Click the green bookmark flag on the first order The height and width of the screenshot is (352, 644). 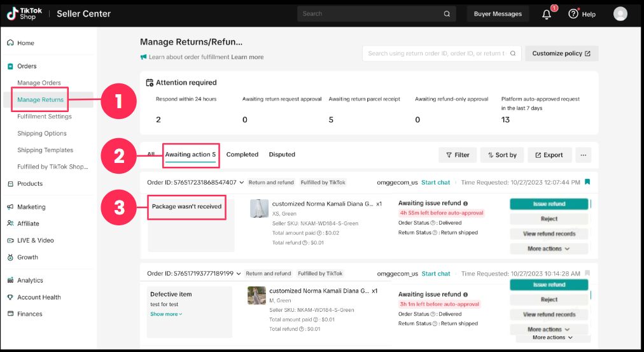pyautogui.click(x=587, y=182)
